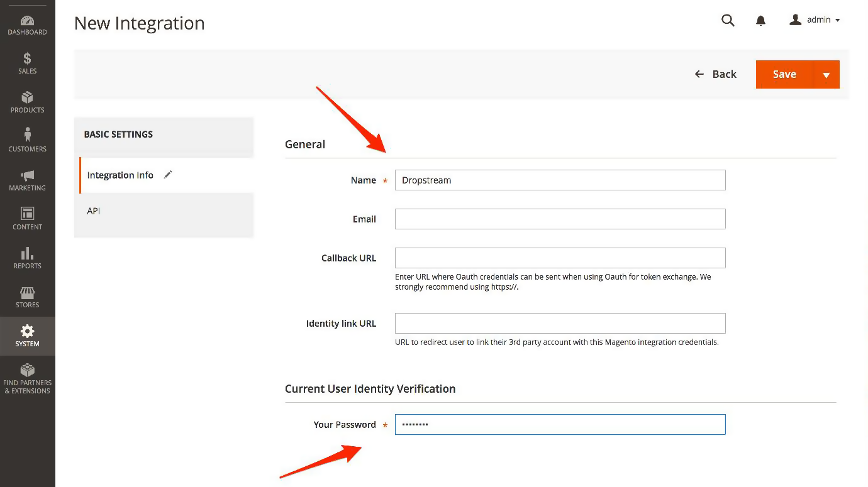868x487 pixels.
Task: Select the Integration Info tab
Action: point(120,175)
